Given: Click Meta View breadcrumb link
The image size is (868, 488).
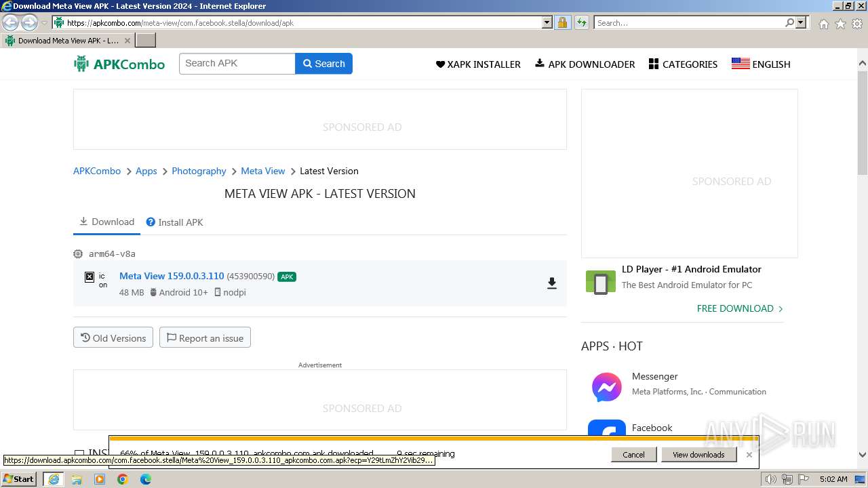Looking at the screenshot, I should click(x=263, y=171).
